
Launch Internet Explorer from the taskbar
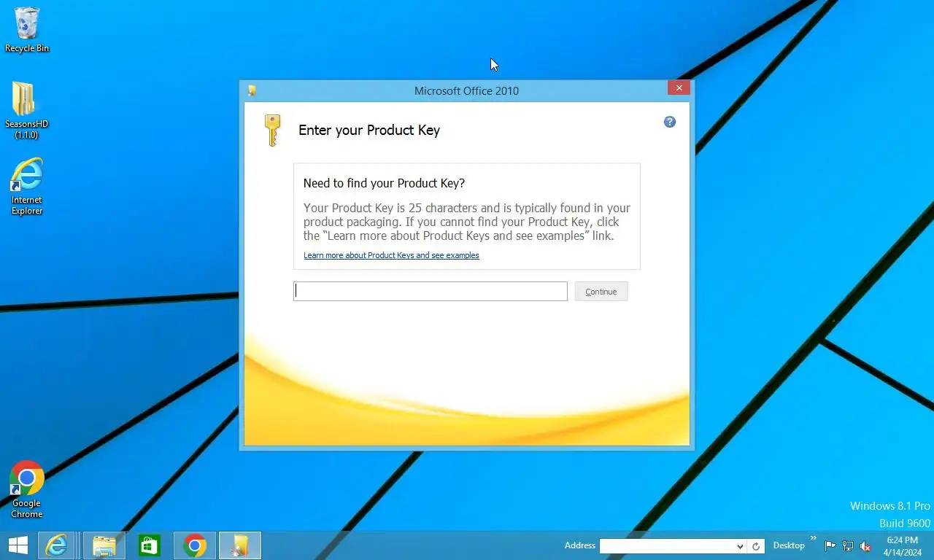pos(57,545)
